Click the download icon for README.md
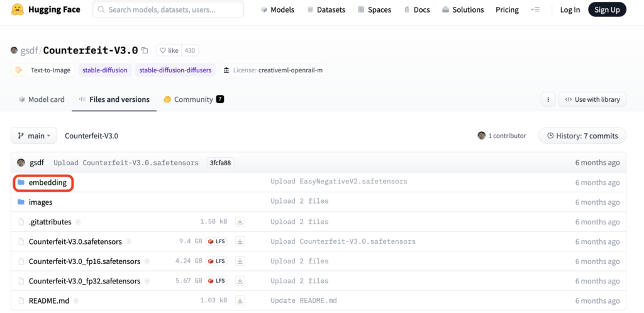Image resolution: width=644 pixels, height=313 pixels. point(240,301)
